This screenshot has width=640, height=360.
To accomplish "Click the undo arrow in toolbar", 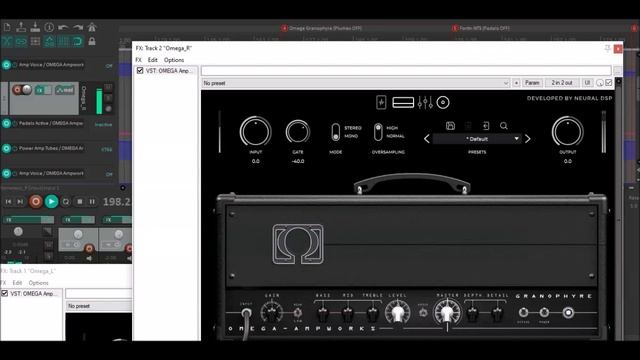I will [63, 27].
